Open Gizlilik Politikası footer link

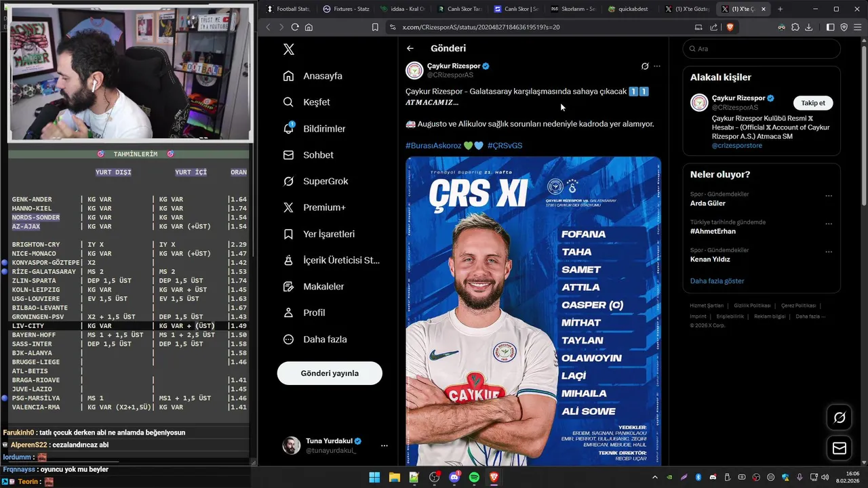[752, 306]
